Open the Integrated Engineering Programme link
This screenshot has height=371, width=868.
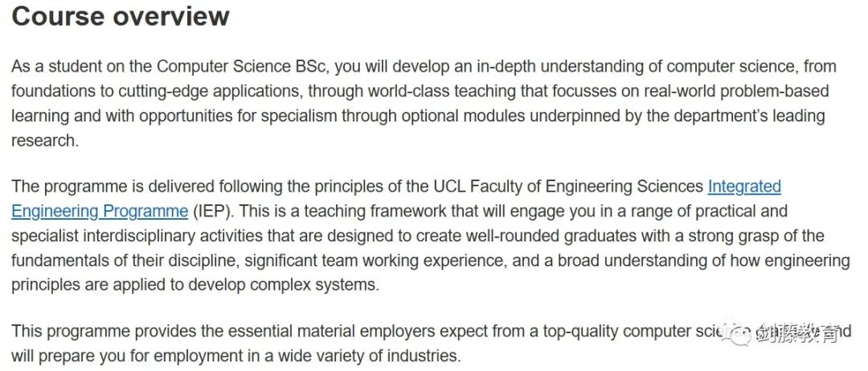pyautogui.click(x=744, y=187)
